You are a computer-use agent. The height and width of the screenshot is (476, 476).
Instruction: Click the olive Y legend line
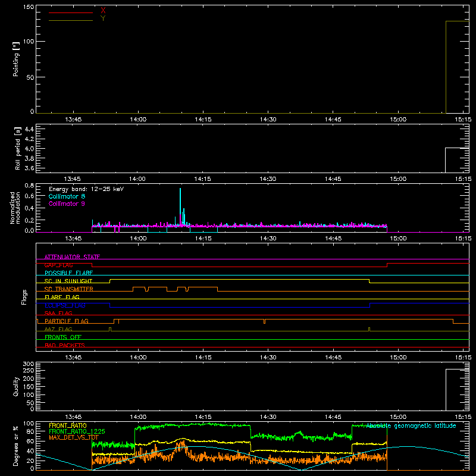(x=71, y=20)
